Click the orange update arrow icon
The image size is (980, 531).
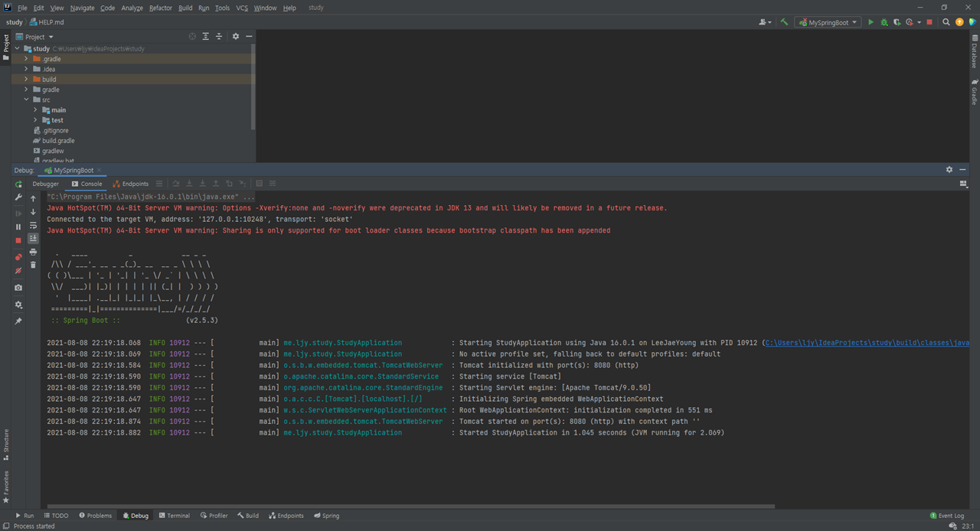point(959,22)
